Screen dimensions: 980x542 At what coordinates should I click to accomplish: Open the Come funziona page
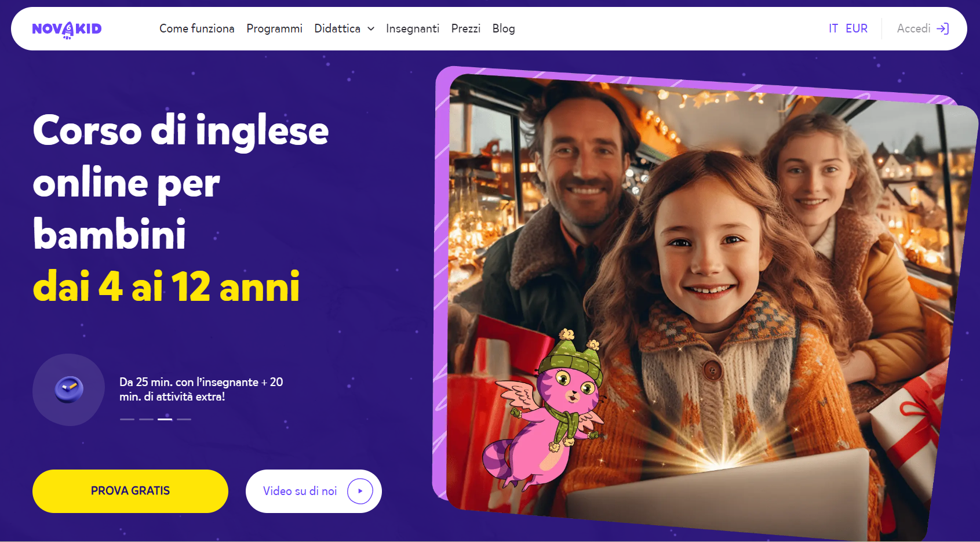coord(197,28)
